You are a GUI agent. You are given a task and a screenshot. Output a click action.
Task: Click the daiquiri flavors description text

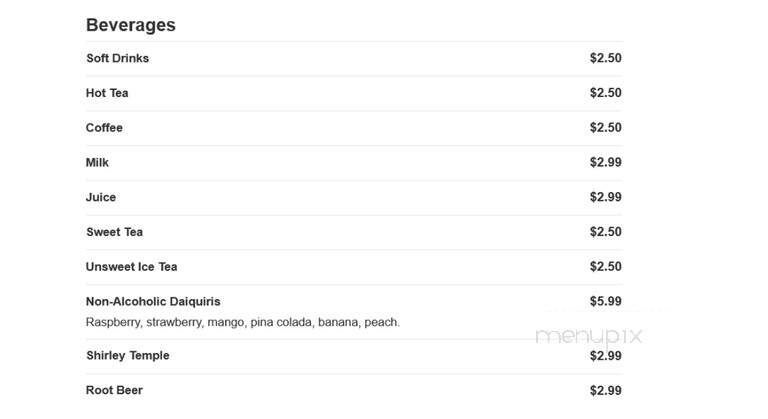(243, 322)
